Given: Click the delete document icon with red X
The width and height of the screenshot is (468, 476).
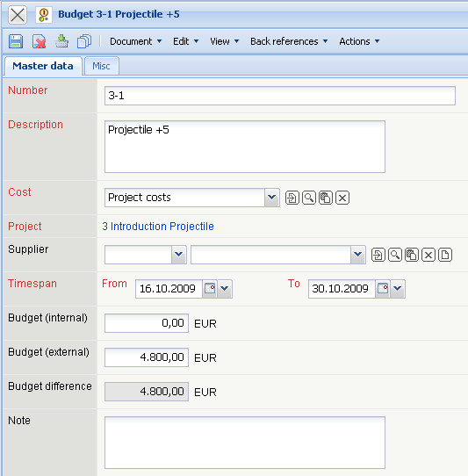Looking at the screenshot, I should click(x=39, y=41).
